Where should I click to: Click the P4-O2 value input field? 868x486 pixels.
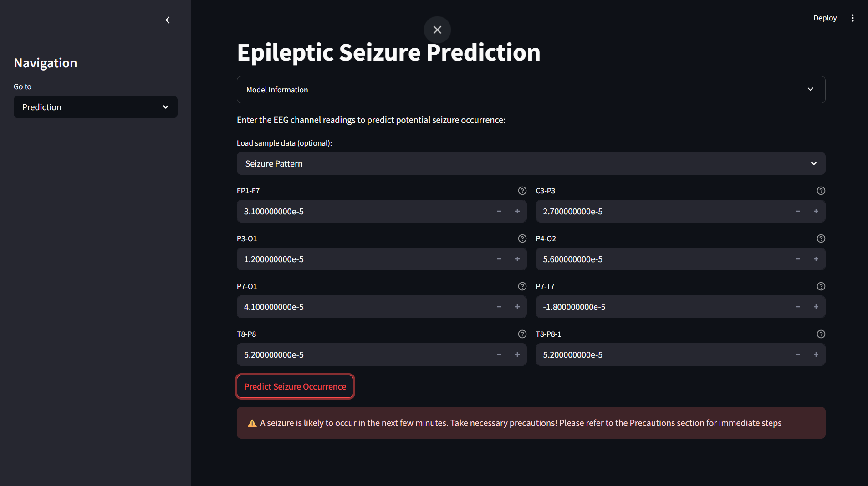coord(660,259)
